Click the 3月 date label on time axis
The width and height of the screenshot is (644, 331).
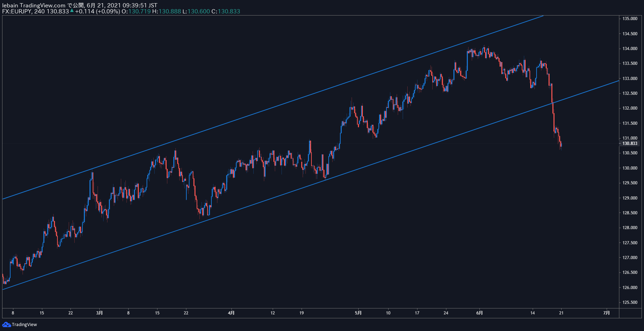click(x=100, y=313)
